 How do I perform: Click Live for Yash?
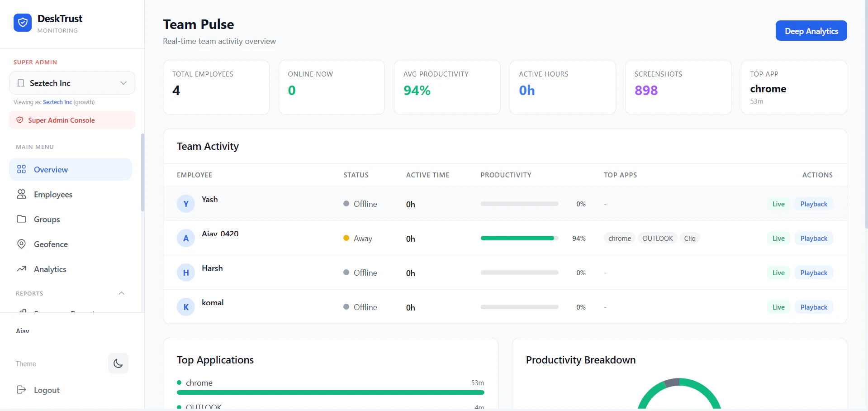point(778,204)
